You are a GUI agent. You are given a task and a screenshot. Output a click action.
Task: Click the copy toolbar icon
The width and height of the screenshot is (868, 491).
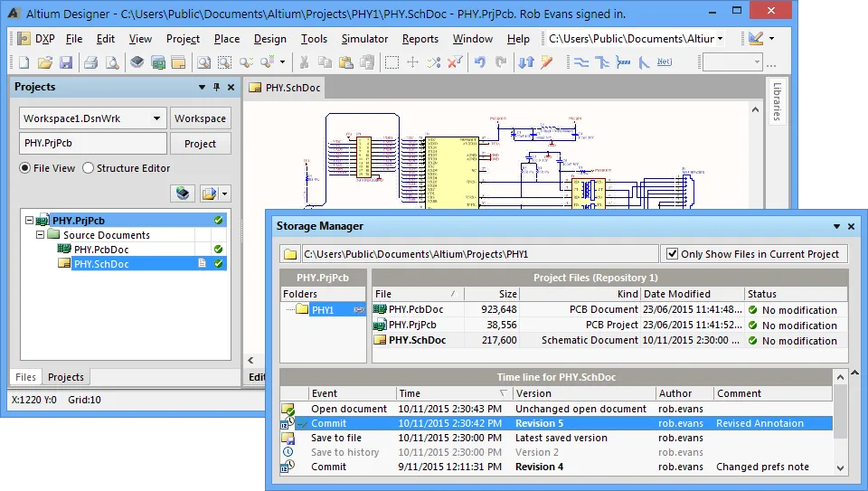325,62
